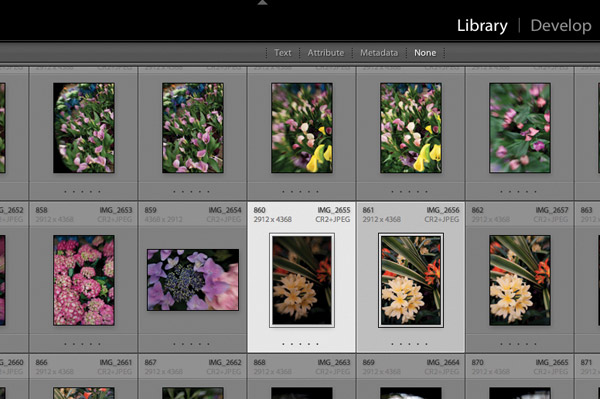Choose the Attribute filter option
Screen dimensions: 600x399
coord(326,53)
